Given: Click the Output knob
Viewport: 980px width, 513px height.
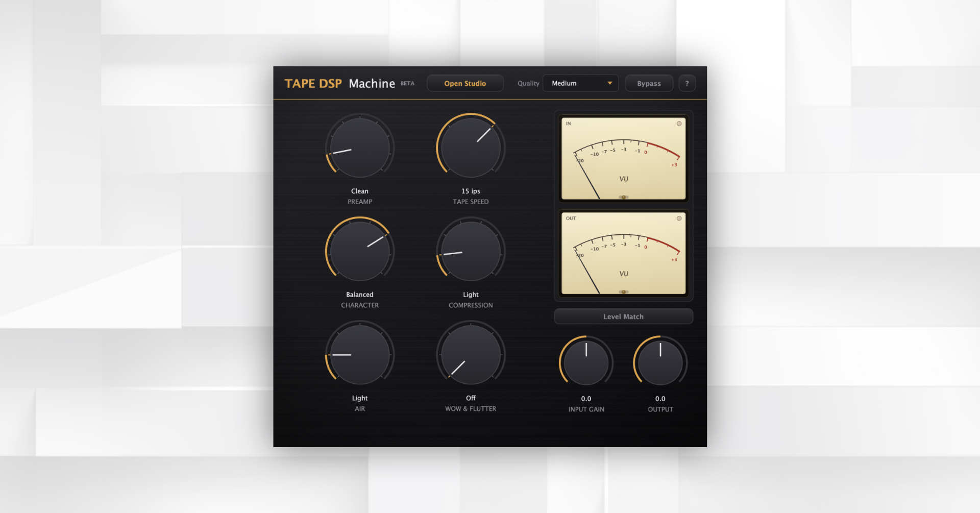Looking at the screenshot, I should coord(660,362).
